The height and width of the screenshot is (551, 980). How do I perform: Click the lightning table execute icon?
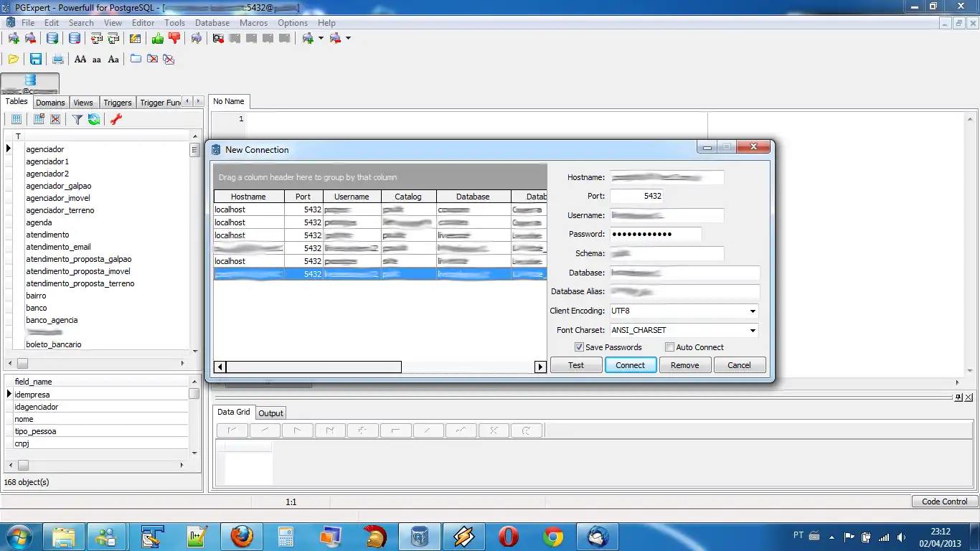point(135,38)
